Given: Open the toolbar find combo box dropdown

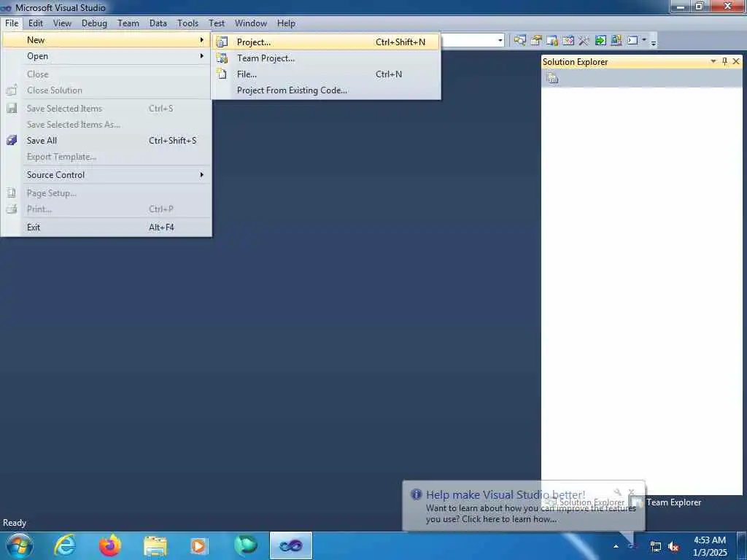Looking at the screenshot, I should (x=500, y=41).
